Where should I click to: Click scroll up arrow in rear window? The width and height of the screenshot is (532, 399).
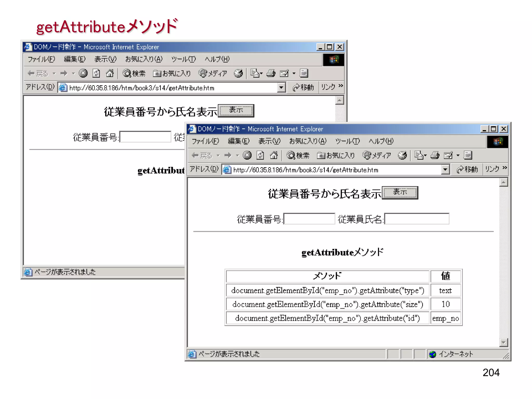tap(339, 100)
